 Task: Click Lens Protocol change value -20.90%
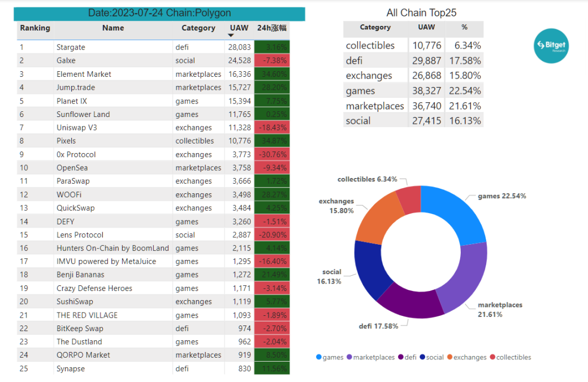point(272,235)
